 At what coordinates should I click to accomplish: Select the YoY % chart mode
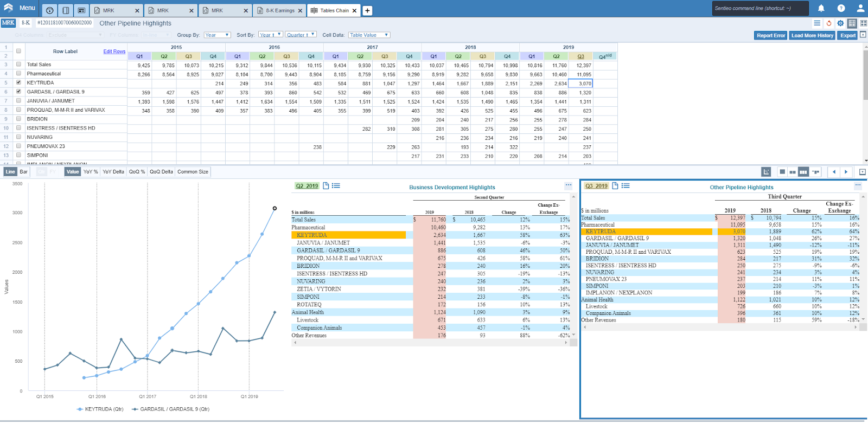pyautogui.click(x=91, y=171)
